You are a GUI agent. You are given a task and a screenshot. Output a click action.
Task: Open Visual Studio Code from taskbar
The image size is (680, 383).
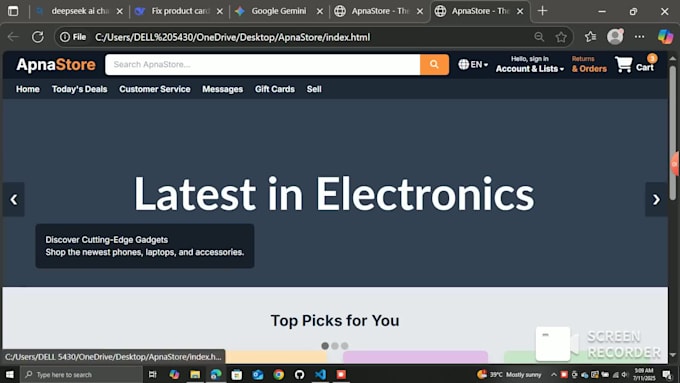[x=320, y=374]
